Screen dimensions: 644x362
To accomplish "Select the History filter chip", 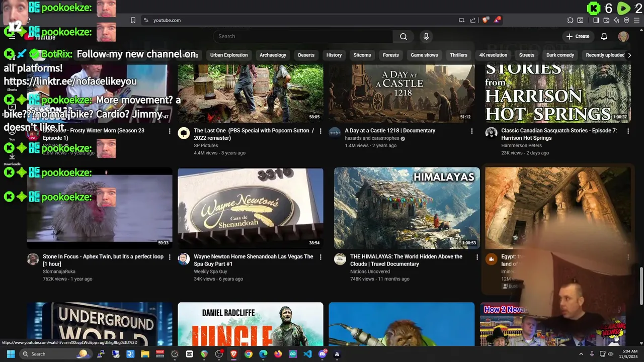I will click(x=334, y=55).
